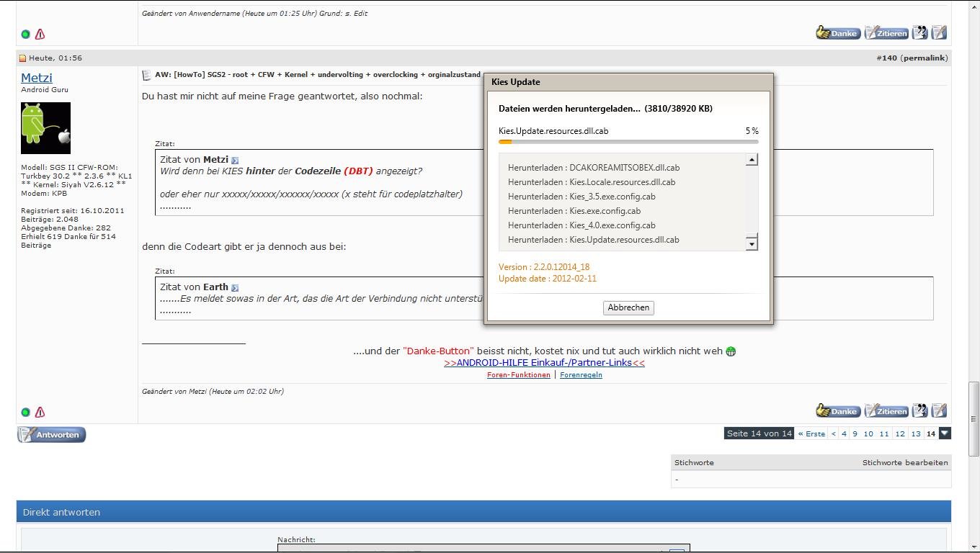Open the permalink of post #140
This screenshot has width=980, height=553.
(925, 58)
